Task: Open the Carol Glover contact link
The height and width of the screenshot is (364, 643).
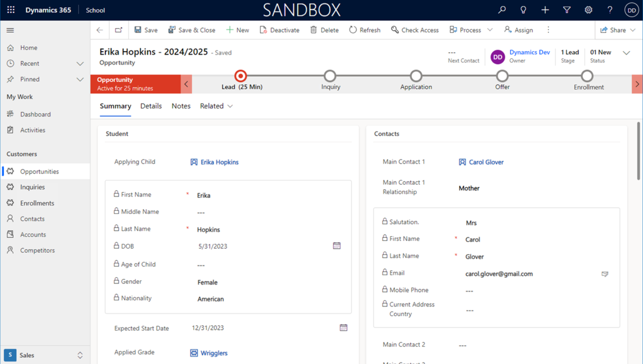Action: click(x=486, y=162)
